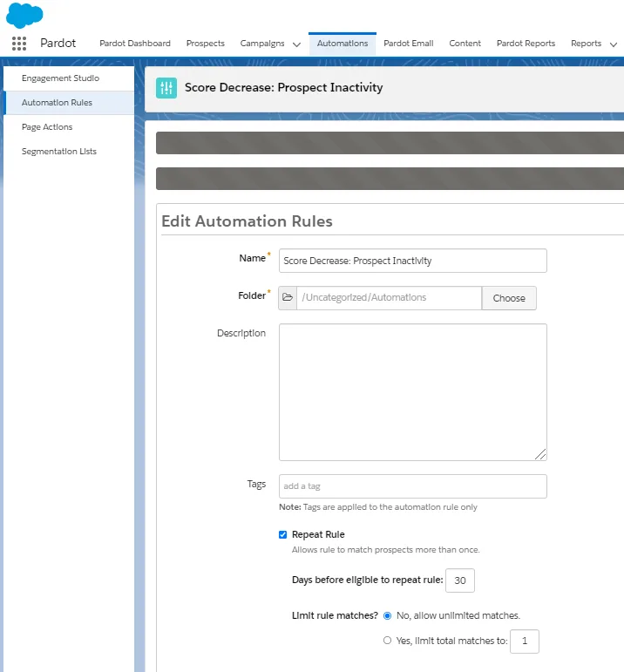
Task: Open the Reports tab
Action: (x=586, y=44)
